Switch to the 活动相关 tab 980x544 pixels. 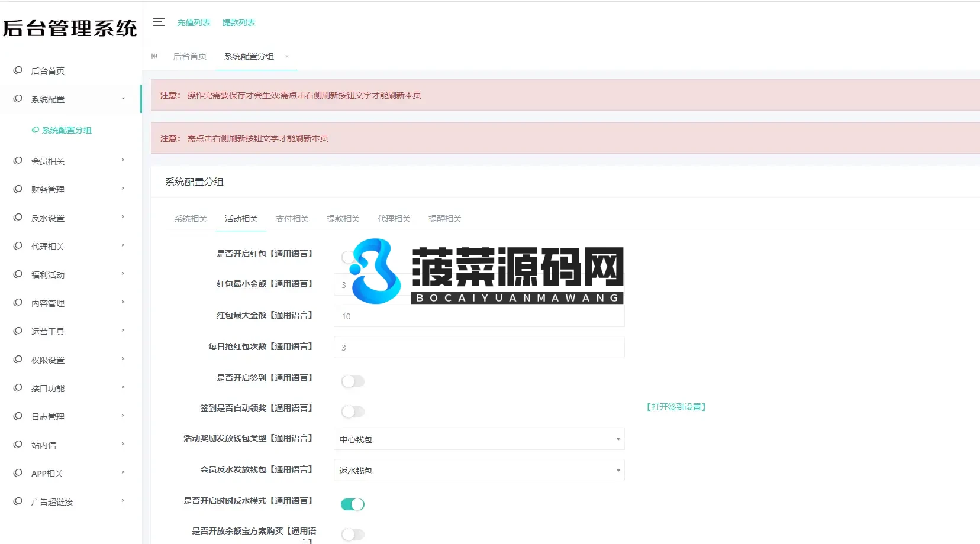tap(241, 219)
